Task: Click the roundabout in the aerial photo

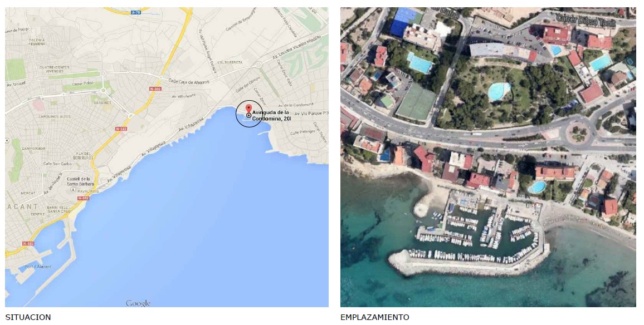Action: click(578, 133)
